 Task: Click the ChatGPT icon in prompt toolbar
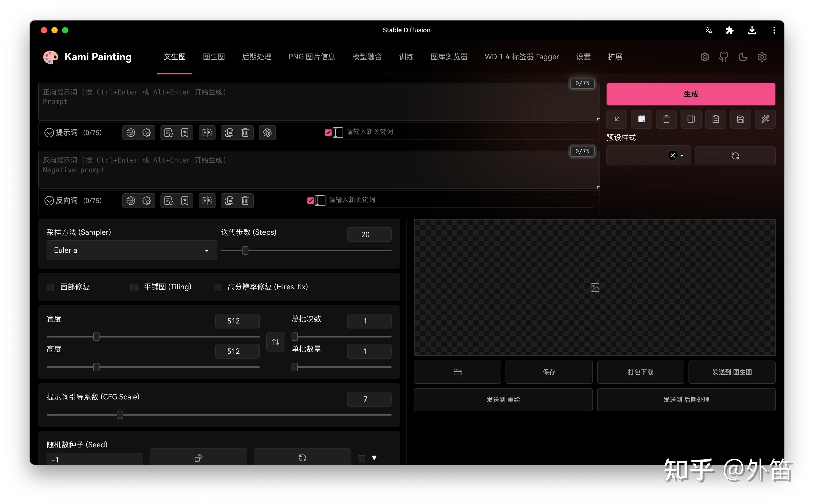pyautogui.click(x=267, y=133)
